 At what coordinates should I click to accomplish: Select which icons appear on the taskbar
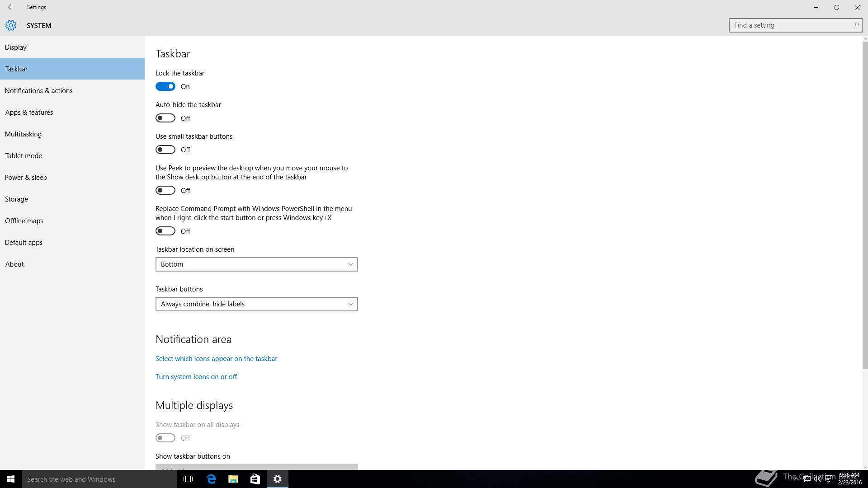[216, 359]
